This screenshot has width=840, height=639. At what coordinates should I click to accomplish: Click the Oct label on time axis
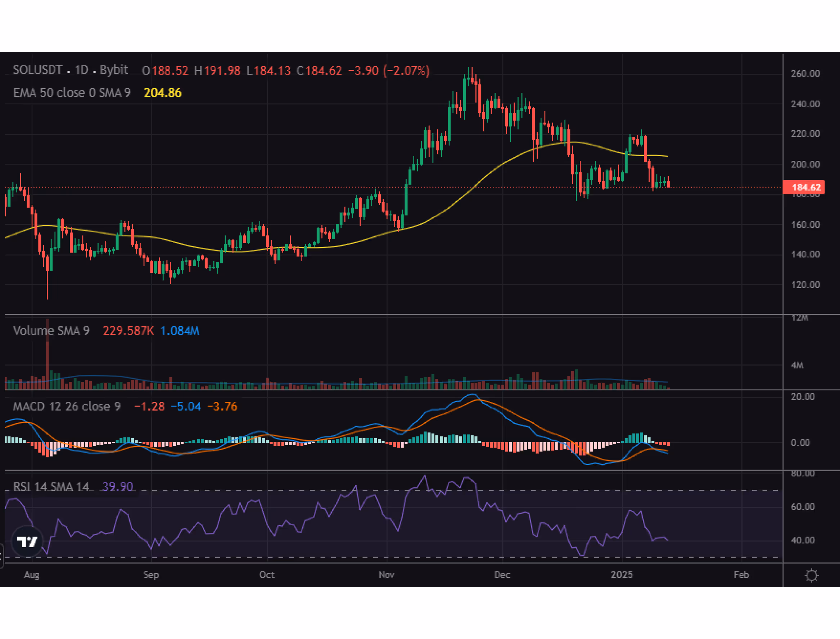pos(267,575)
